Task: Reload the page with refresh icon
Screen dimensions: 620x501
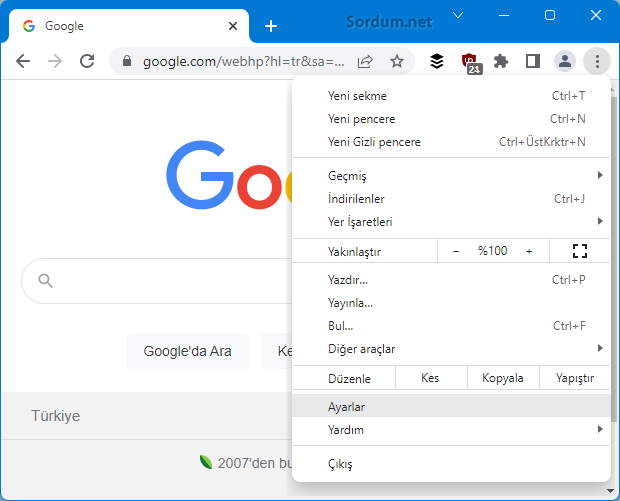Action: 87,61
